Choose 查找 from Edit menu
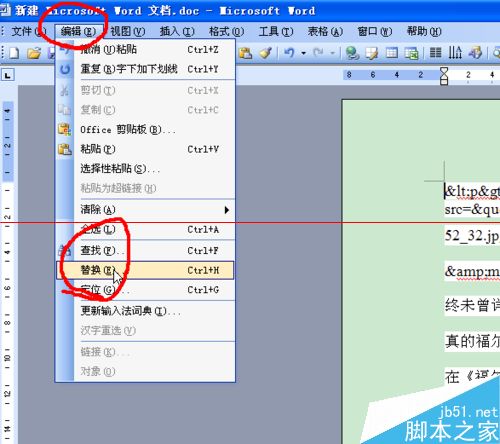This screenshot has height=444, width=500. click(146, 250)
